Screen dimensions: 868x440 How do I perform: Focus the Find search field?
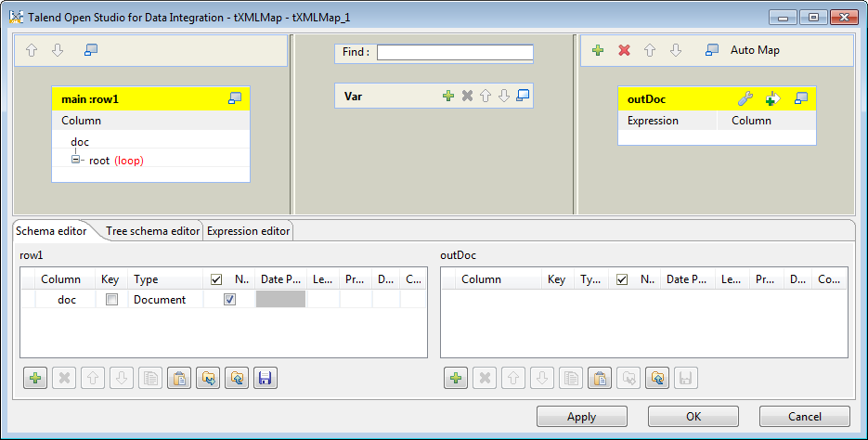pyautogui.click(x=455, y=53)
